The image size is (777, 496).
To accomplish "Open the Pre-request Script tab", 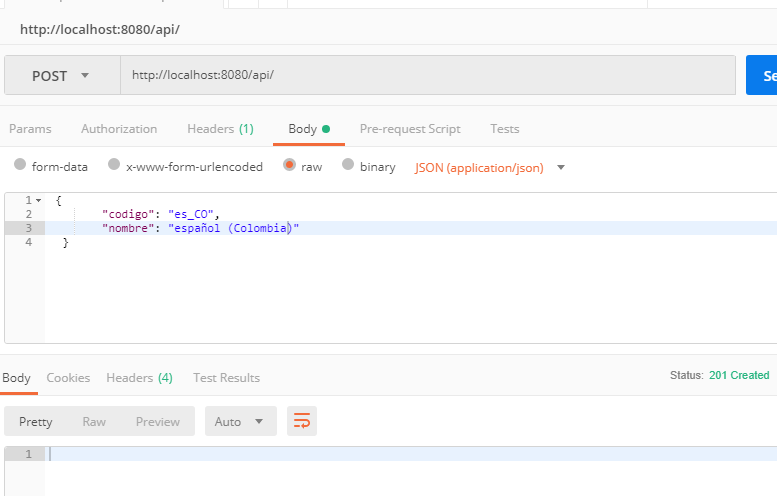I will pos(410,129).
